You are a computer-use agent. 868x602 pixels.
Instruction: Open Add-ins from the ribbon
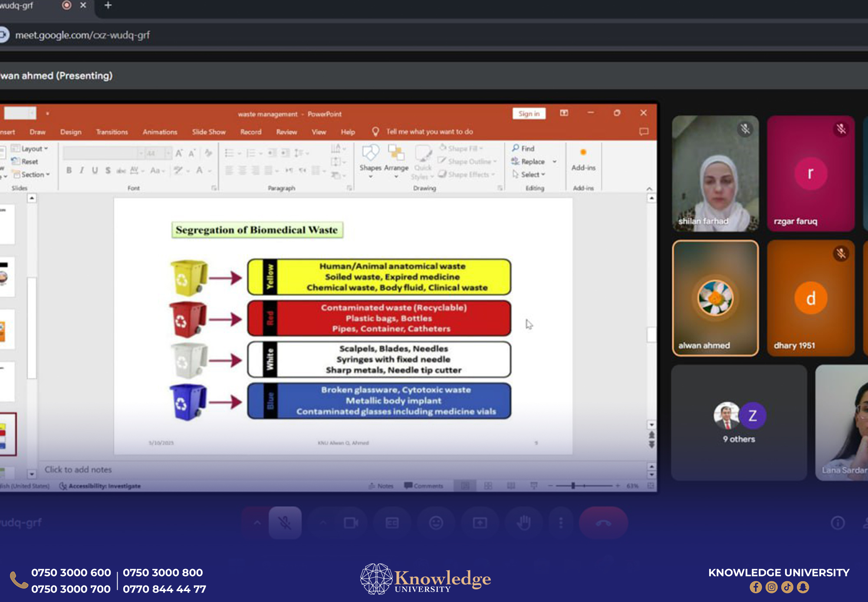click(x=583, y=160)
